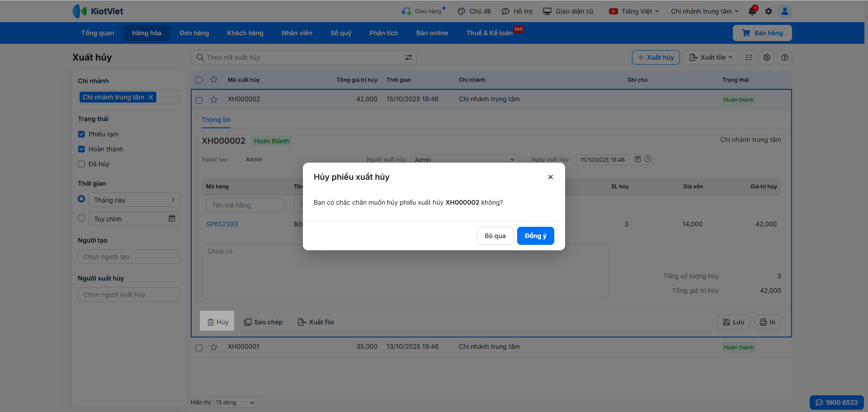Viewport: 868px width, 412px height.
Task: Open the Phân tích menu
Action: point(384,33)
